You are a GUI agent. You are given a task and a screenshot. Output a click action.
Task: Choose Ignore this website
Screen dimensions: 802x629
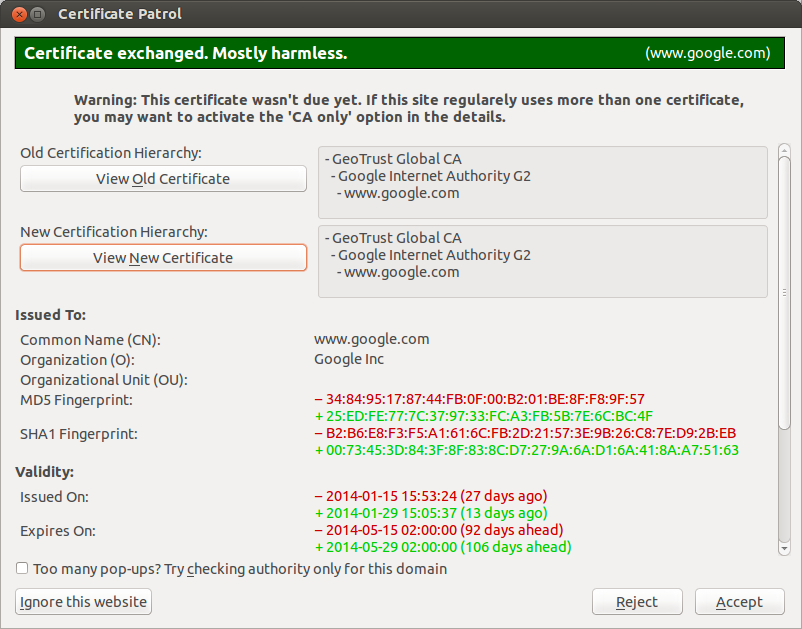coord(83,601)
